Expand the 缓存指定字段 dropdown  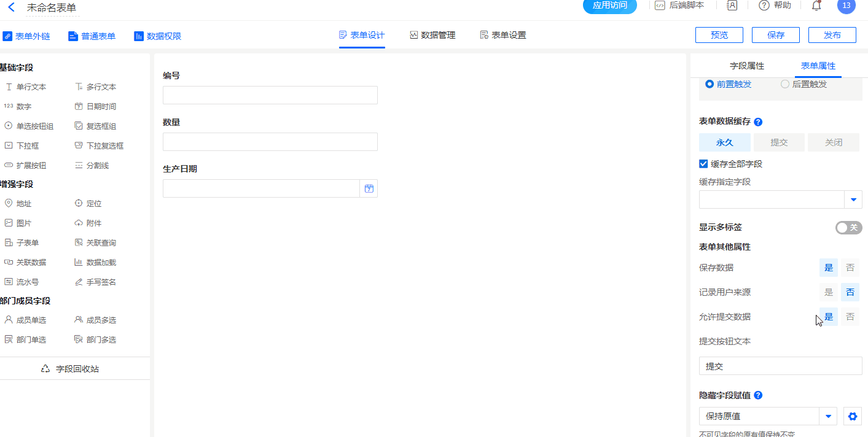pos(853,199)
